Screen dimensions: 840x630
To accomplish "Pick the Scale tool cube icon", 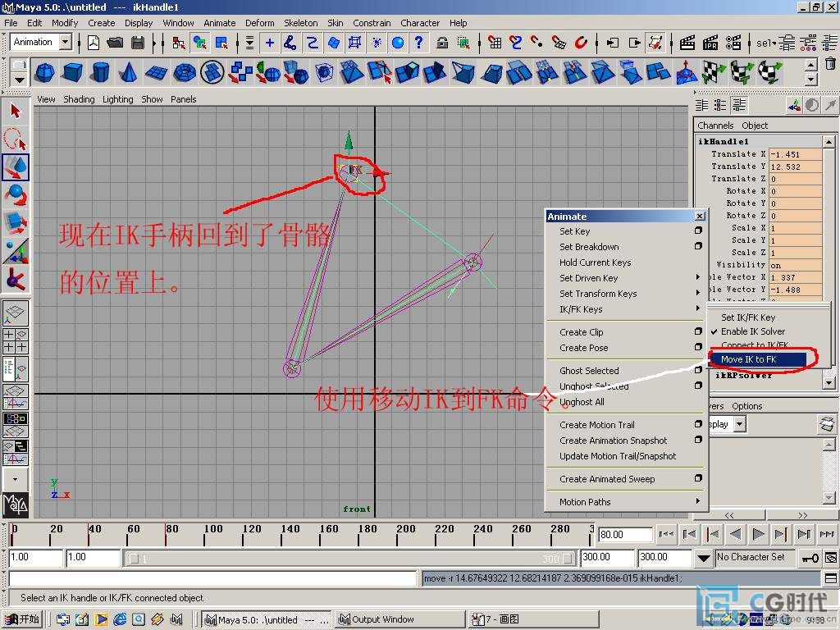I will pyautogui.click(x=15, y=223).
